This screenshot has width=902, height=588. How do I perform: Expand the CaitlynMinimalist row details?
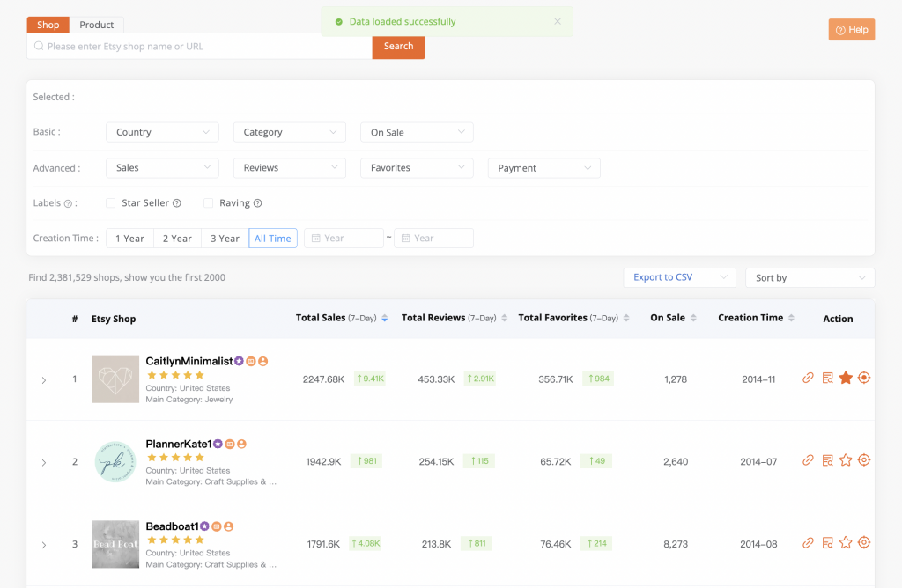[x=44, y=380]
